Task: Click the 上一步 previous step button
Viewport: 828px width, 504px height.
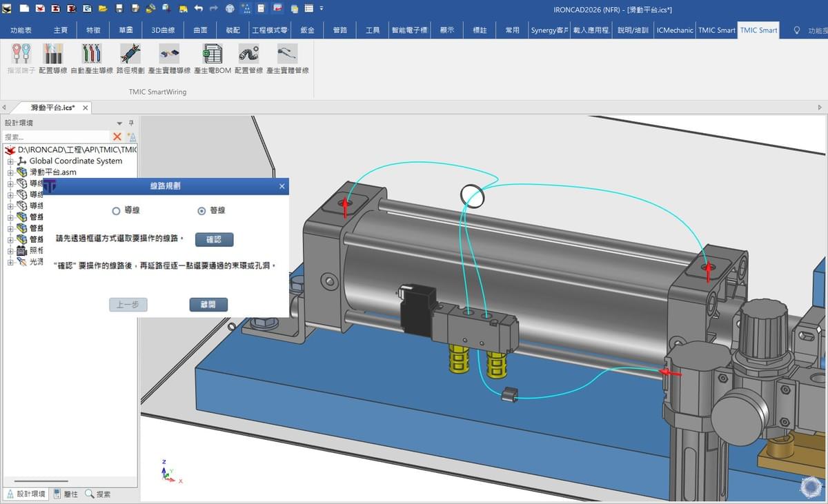Action: click(x=128, y=304)
